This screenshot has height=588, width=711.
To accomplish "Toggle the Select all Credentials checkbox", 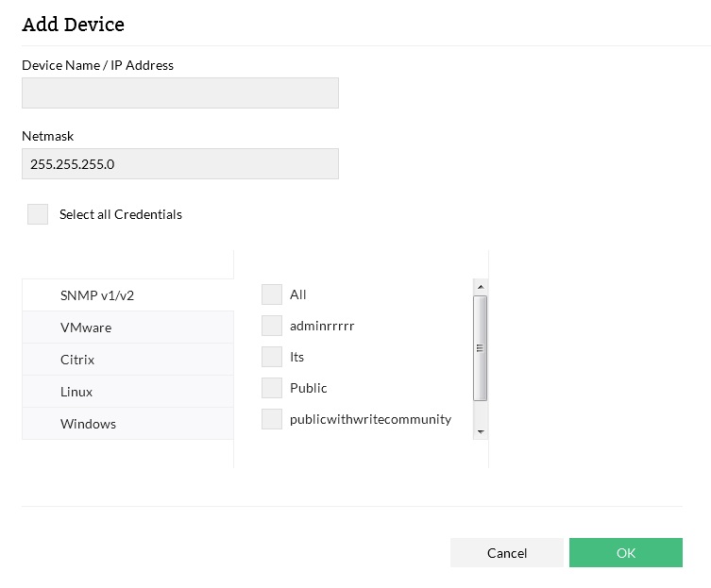I will tap(38, 214).
